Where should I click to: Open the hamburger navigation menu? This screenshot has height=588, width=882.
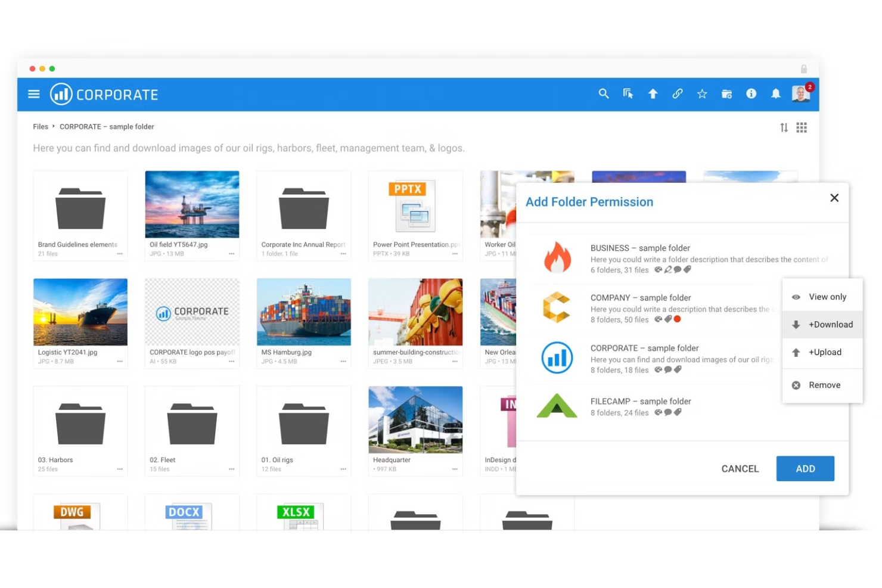click(34, 94)
